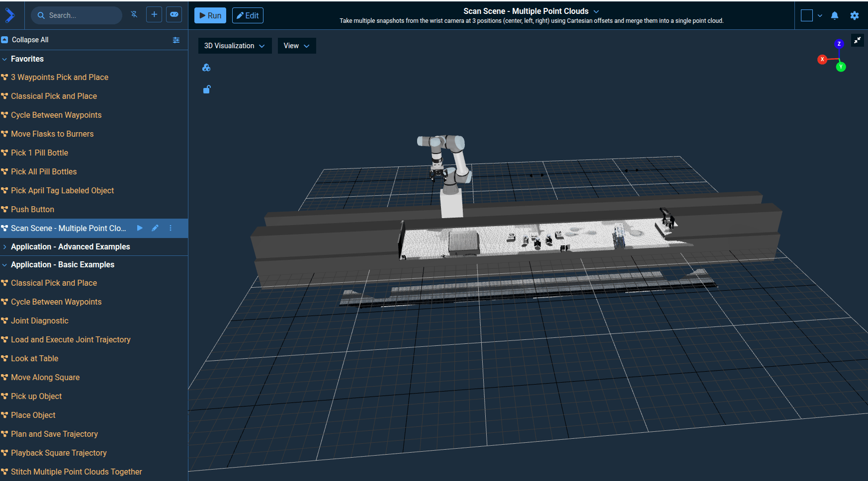The height and width of the screenshot is (481, 868).
Task: Open the Joint Diagnostic objective
Action: (x=40, y=321)
